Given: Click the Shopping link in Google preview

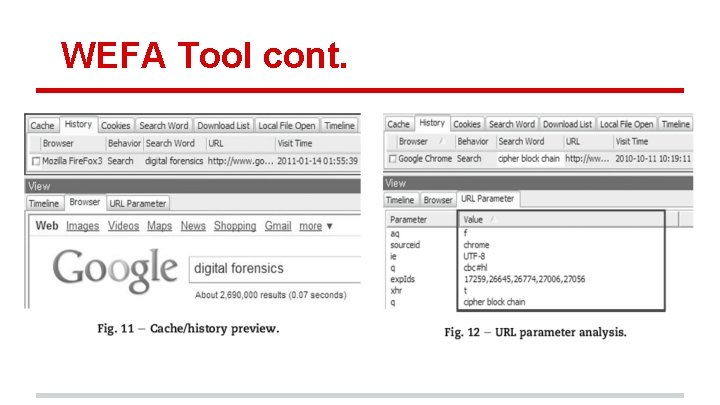Looking at the screenshot, I should click(x=235, y=226).
